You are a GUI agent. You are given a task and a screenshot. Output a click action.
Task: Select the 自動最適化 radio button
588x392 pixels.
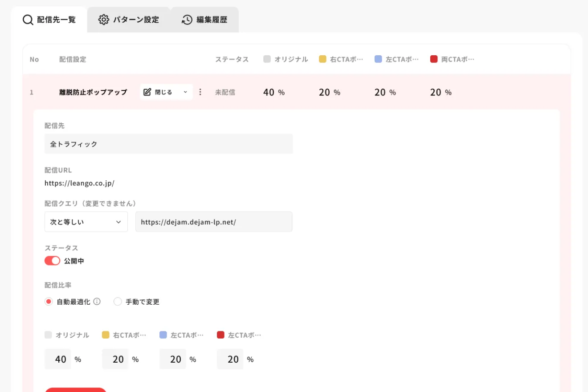[49, 302]
